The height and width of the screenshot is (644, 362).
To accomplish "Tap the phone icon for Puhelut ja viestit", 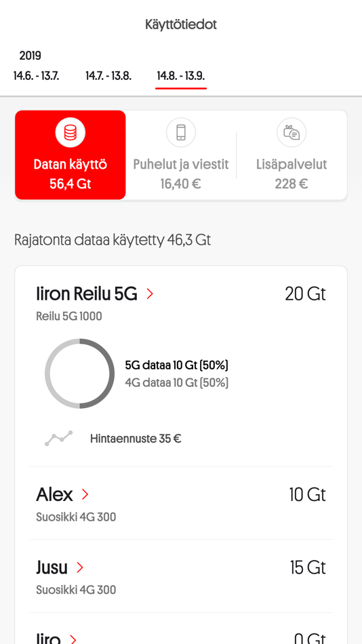I will (x=181, y=133).
